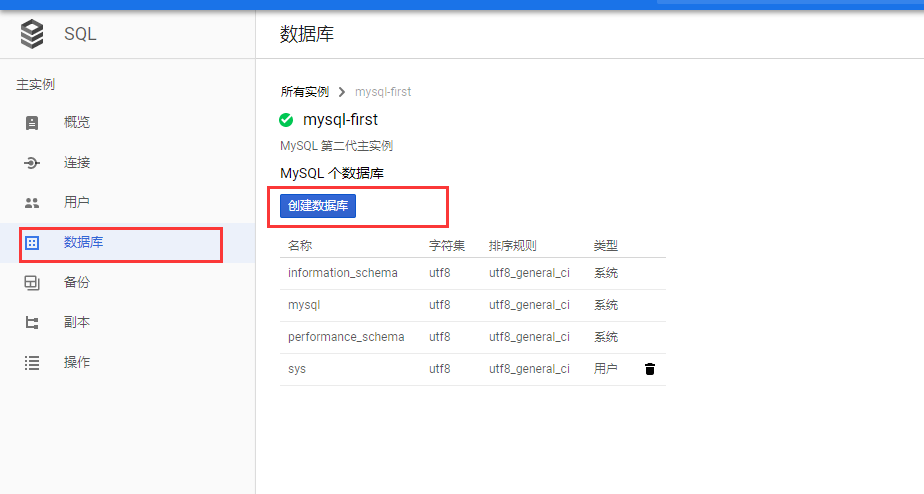Click the 数据库 grid icon in sidebar
Image resolution: width=924 pixels, height=494 pixels.
[32, 242]
